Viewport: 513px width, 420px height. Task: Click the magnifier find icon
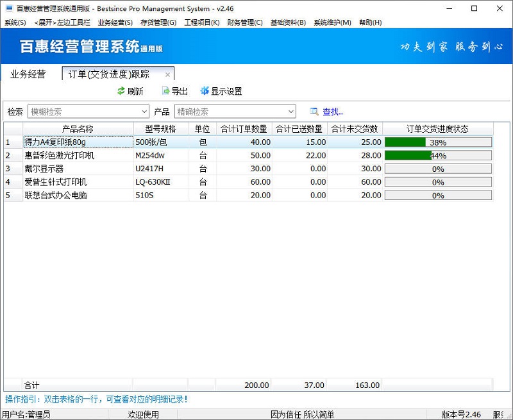point(314,112)
